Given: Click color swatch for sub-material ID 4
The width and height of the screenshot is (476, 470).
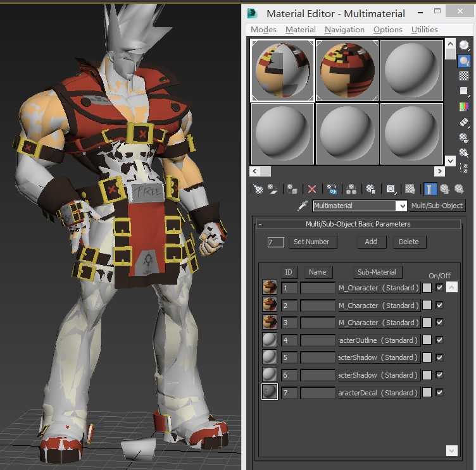Looking at the screenshot, I should click(427, 340).
